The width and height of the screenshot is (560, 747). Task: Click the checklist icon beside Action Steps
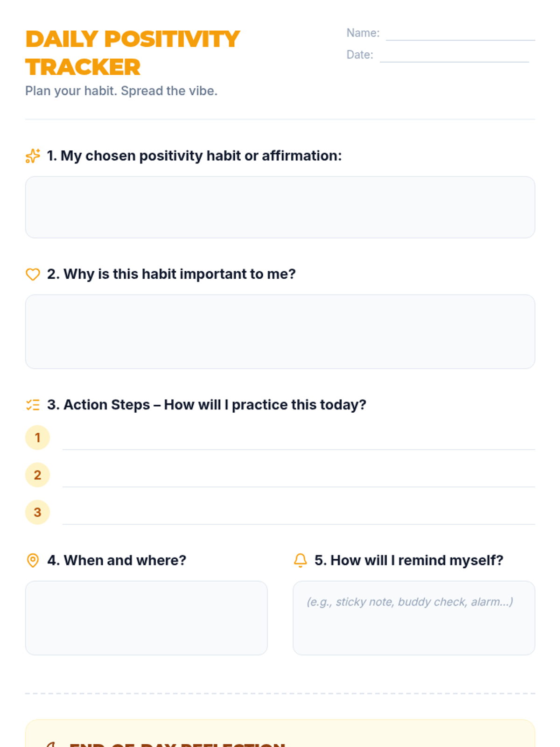[x=33, y=405]
